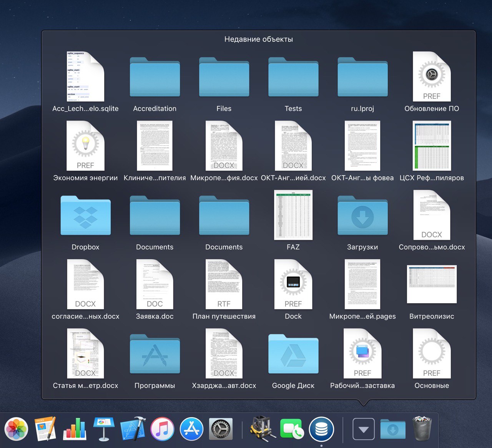
Task: Launch Keynote from the Dock
Action: pyautogui.click(x=104, y=428)
